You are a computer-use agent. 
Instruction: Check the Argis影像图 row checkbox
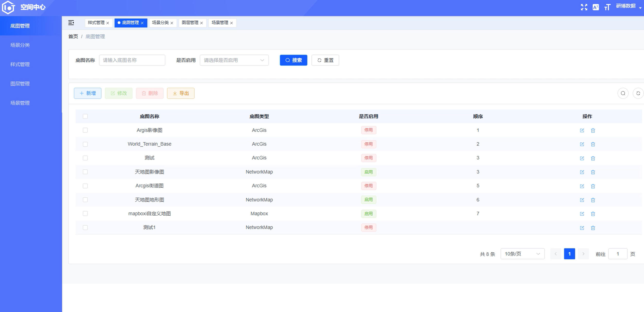pyautogui.click(x=85, y=130)
